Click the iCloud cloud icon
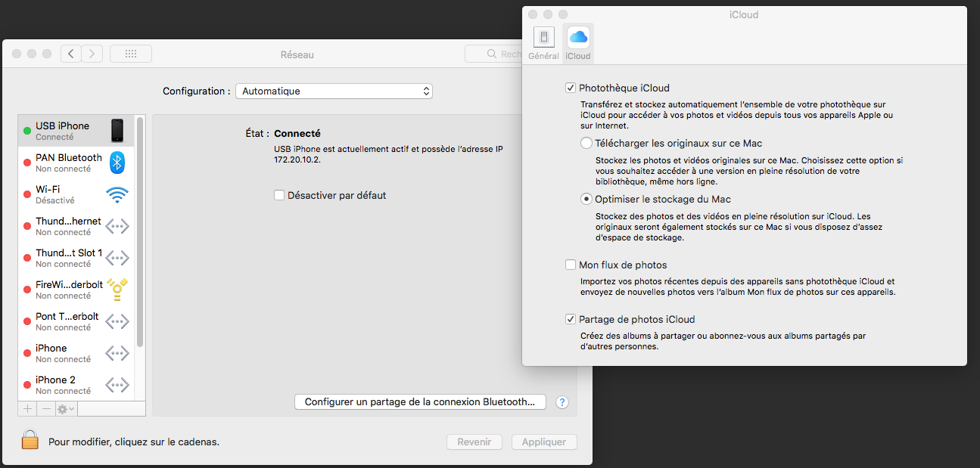Screen dimensions: 980x468 pyautogui.click(x=578, y=37)
